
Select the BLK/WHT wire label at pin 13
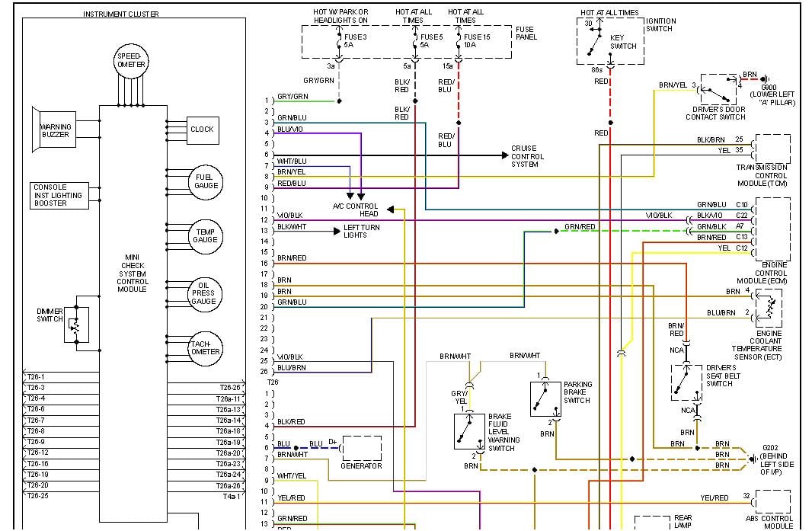[x=292, y=226]
